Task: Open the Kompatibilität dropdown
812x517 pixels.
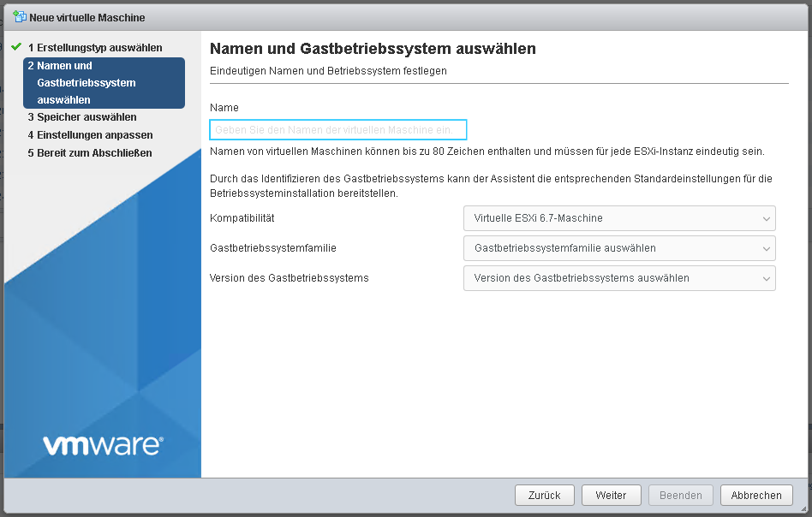Action: 619,218
